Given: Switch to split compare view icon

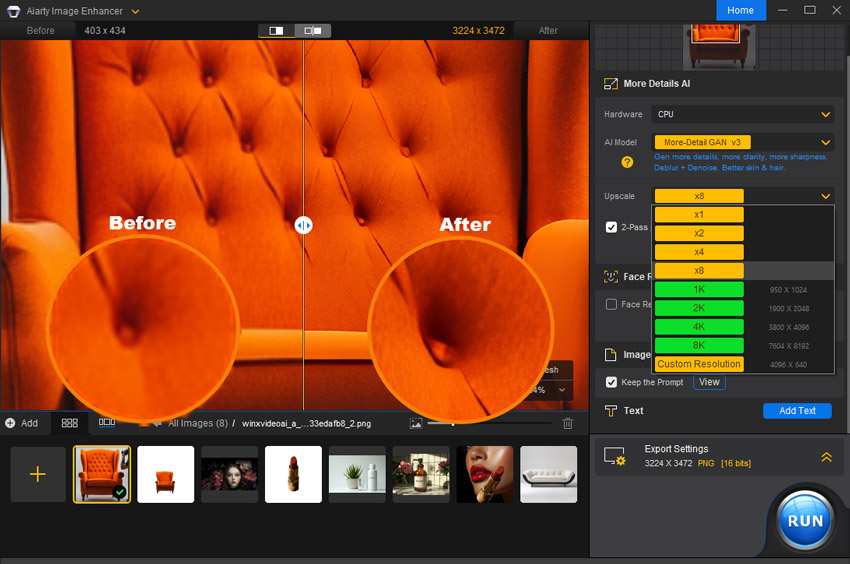Looking at the screenshot, I should click(276, 31).
